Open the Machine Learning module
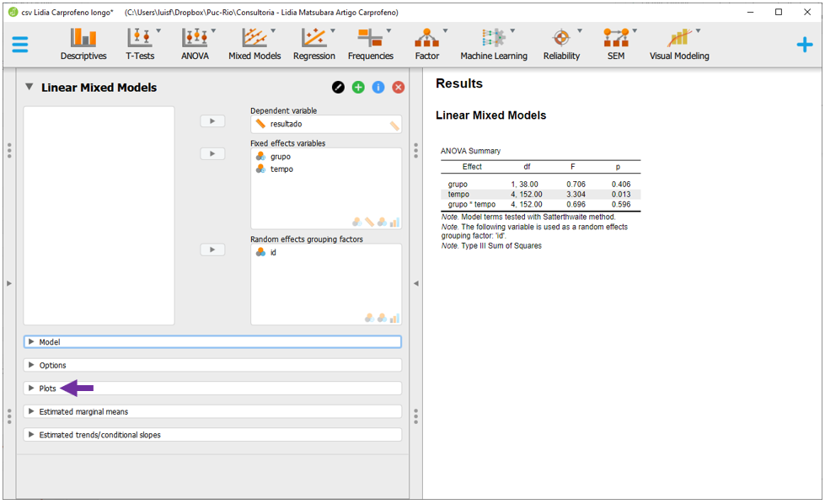 pyautogui.click(x=493, y=44)
